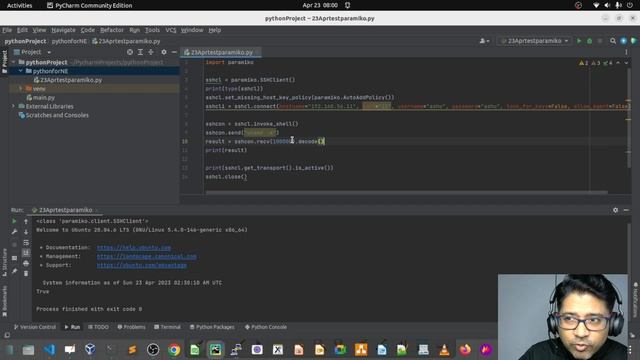Toggle soft-wrap in the Run console

coord(26,242)
